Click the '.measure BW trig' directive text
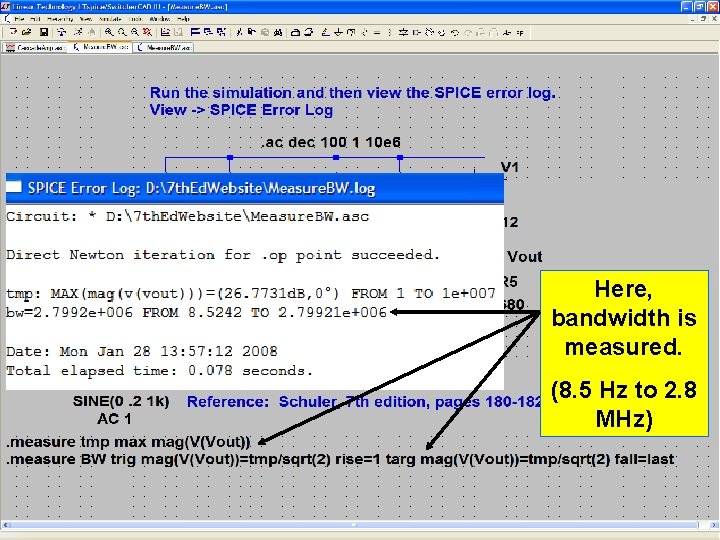 (340, 459)
